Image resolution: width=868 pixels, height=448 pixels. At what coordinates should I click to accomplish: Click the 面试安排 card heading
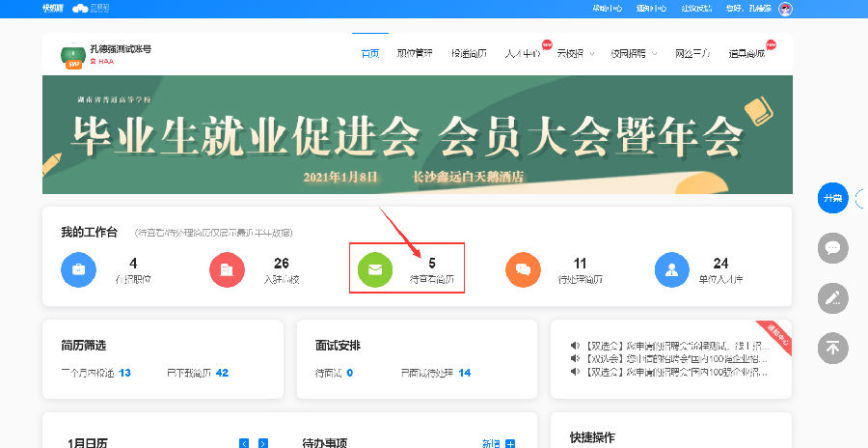point(338,346)
